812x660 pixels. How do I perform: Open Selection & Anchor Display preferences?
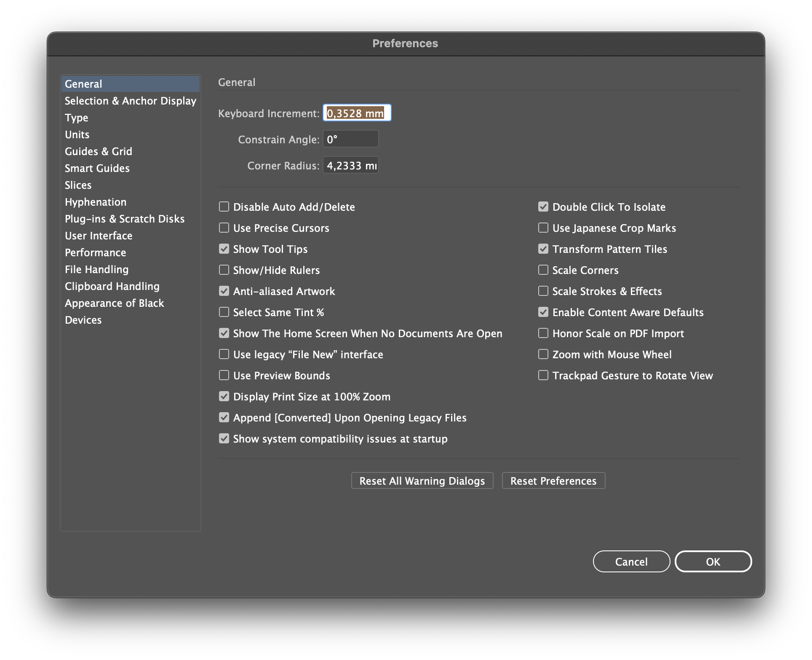pos(130,101)
